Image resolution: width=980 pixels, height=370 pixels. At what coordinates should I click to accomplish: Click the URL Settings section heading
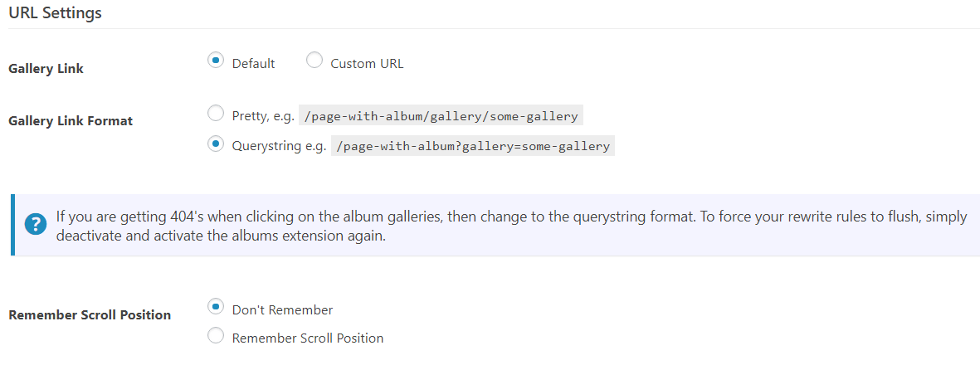[55, 13]
